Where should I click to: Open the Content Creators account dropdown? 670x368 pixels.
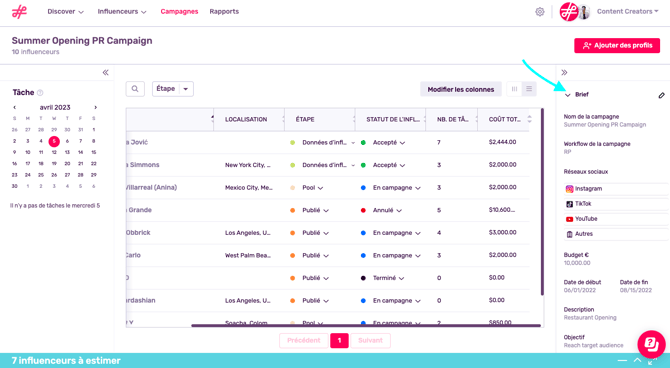pos(627,12)
